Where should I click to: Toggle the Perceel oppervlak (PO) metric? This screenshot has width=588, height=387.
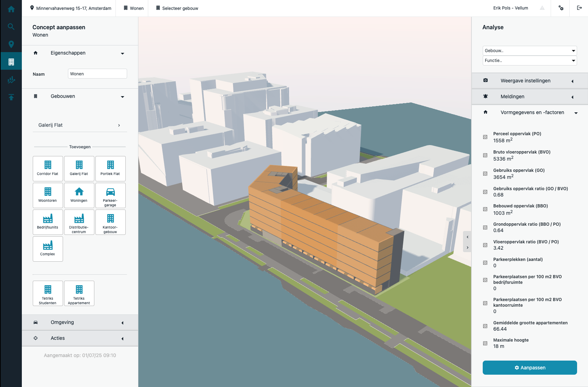(x=485, y=137)
